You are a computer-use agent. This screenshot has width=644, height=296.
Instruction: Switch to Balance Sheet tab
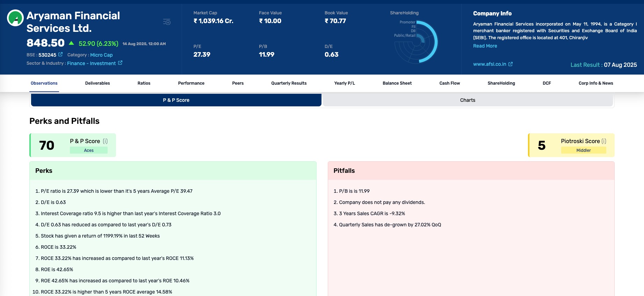tap(397, 83)
